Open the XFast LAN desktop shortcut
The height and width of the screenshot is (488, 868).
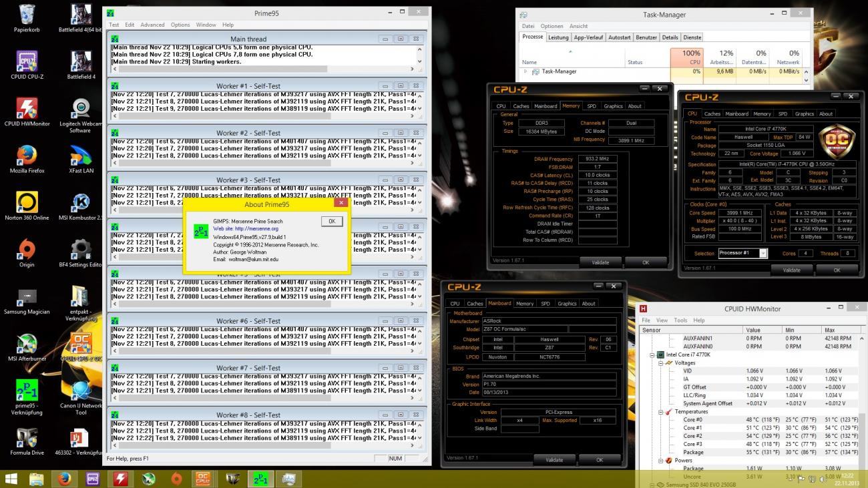[x=81, y=158]
